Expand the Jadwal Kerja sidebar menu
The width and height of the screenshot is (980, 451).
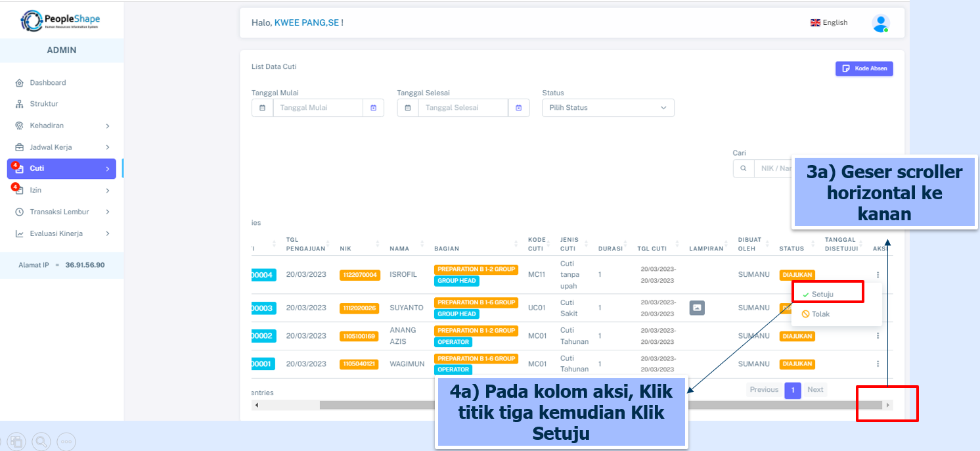coord(62,147)
